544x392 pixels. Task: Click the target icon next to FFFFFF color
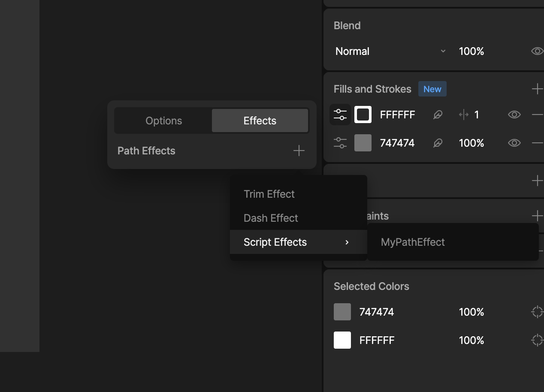point(537,340)
